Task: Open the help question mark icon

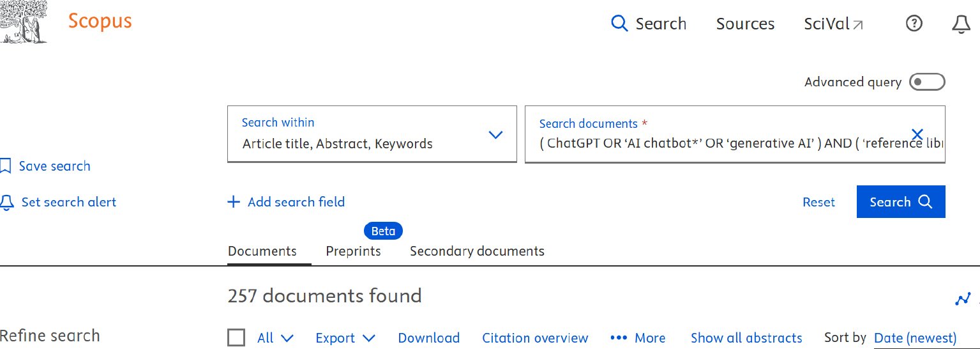Action: (x=914, y=24)
